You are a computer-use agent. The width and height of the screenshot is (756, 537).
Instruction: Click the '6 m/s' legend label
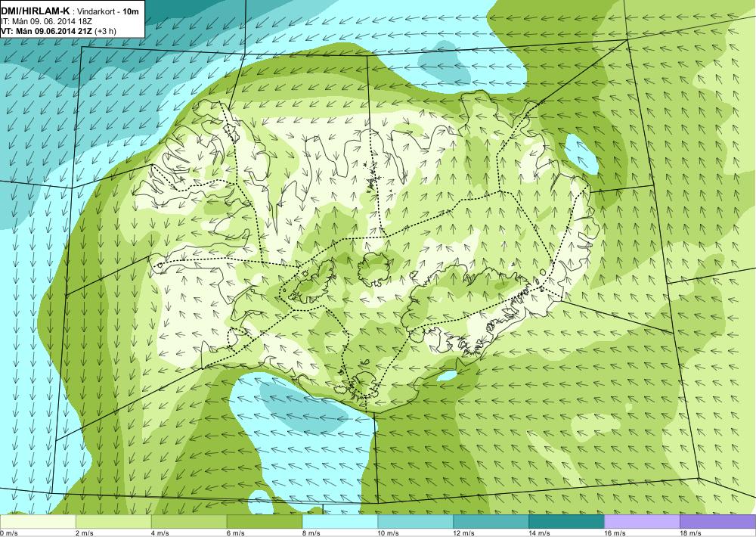(236, 533)
